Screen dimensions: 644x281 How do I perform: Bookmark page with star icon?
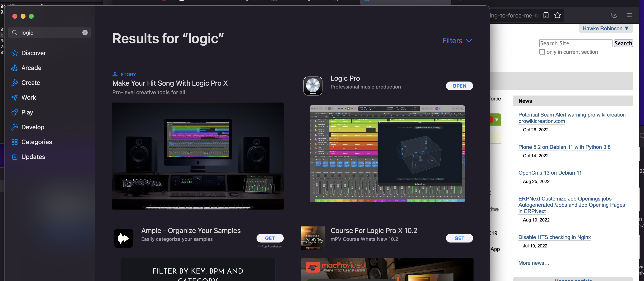(x=557, y=15)
